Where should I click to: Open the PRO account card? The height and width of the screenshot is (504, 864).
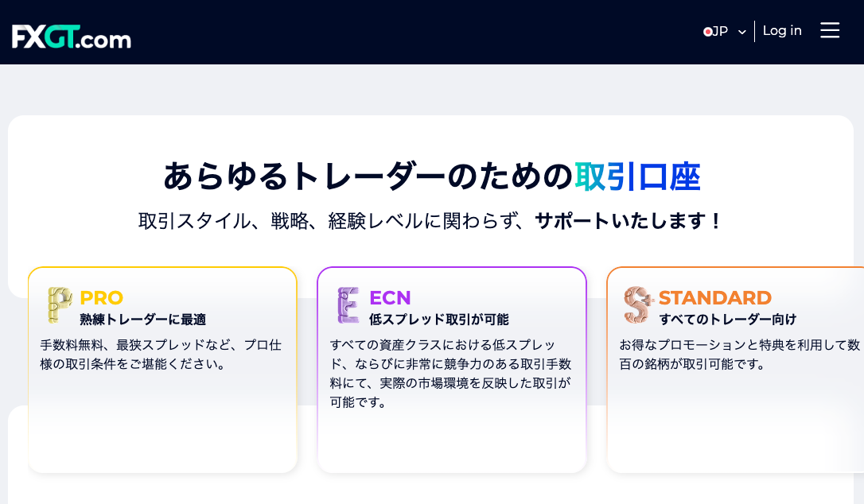[x=162, y=370]
